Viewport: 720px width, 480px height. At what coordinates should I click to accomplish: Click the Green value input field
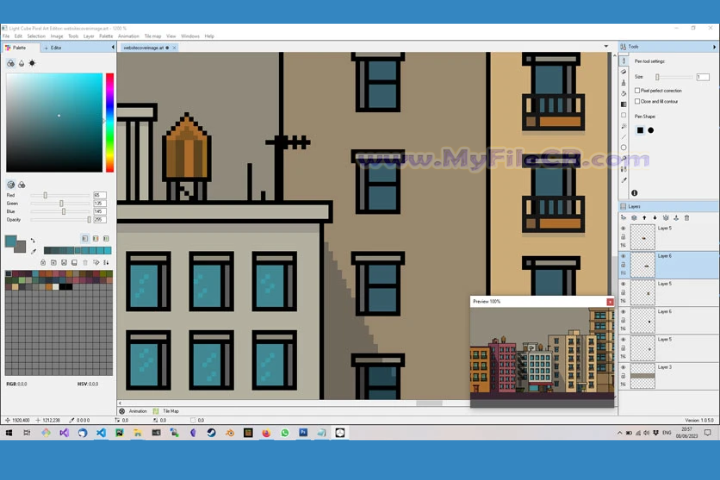tap(100, 203)
